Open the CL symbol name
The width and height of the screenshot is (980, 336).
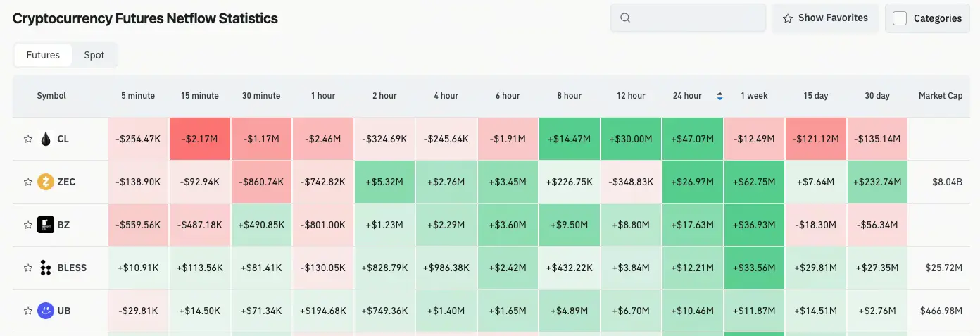63,139
